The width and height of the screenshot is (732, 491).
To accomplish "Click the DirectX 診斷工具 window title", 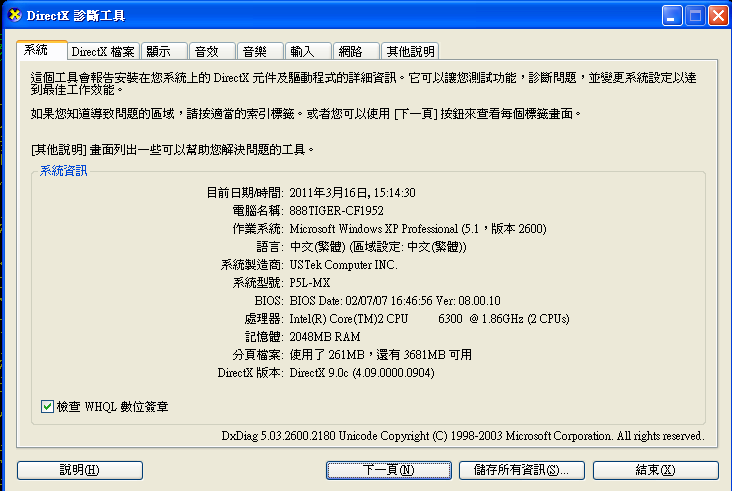I will (76, 16).
